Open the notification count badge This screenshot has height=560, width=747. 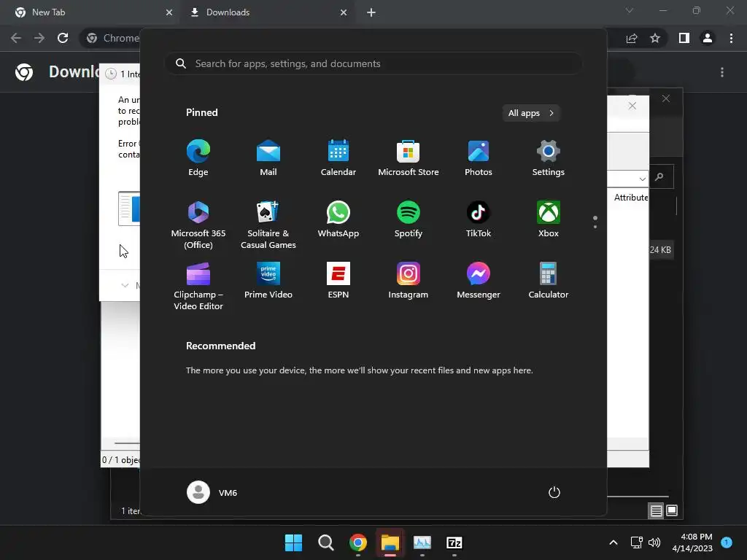(727, 542)
